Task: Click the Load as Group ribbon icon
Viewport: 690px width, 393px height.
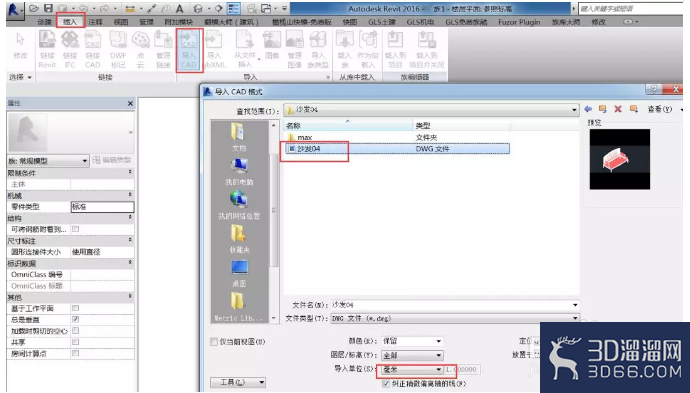Action: click(x=368, y=50)
